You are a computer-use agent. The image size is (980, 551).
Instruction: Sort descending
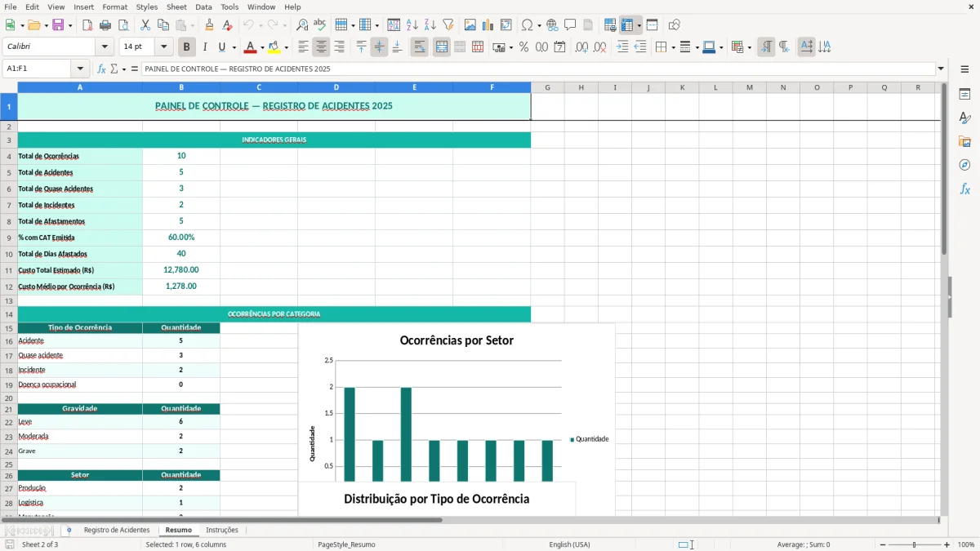(x=430, y=25)
